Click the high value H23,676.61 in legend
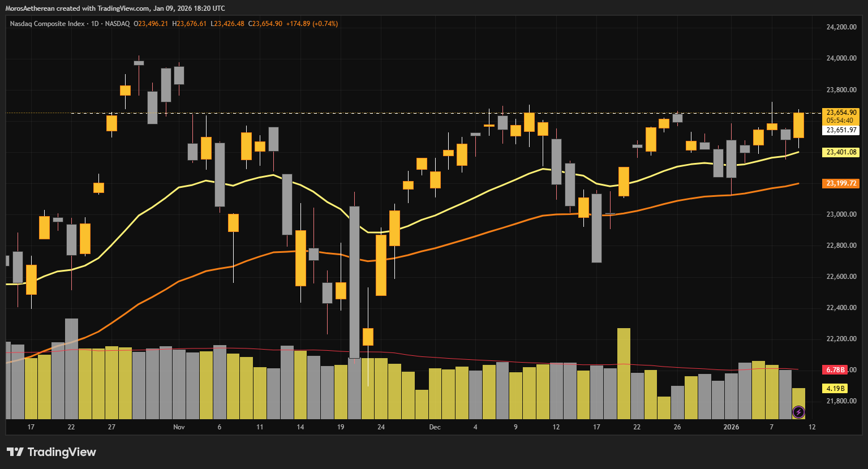Screen dimensions: 868x469 [190, 24]
